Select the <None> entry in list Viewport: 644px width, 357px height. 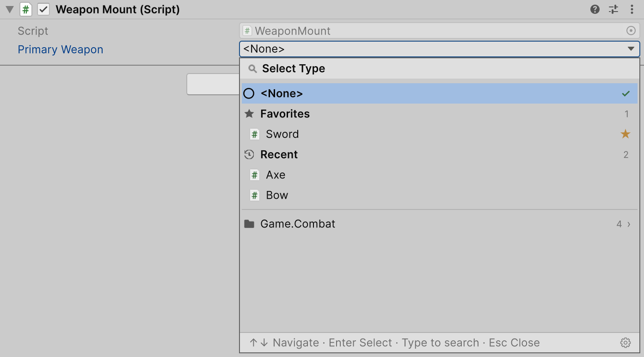(440, 93)
